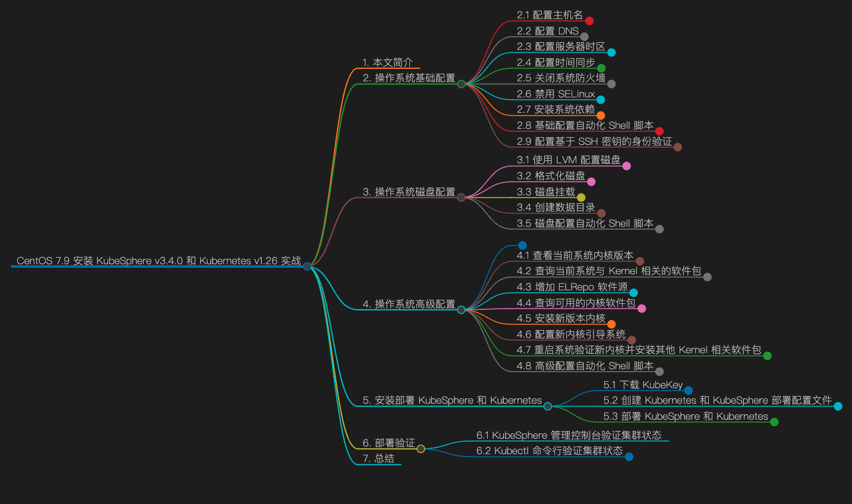Viewport: 852px width, 504px height.
Task: Expand cyan dot next to 4.3 增加 ELRepo 软件源
Action: pos(633,293)
